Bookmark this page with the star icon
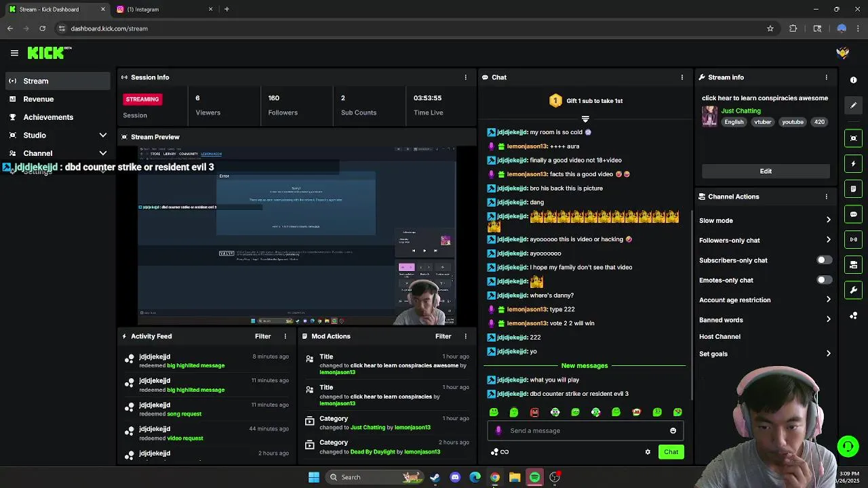868x488 pixels. pyautogui.click(x=770, y=28)
